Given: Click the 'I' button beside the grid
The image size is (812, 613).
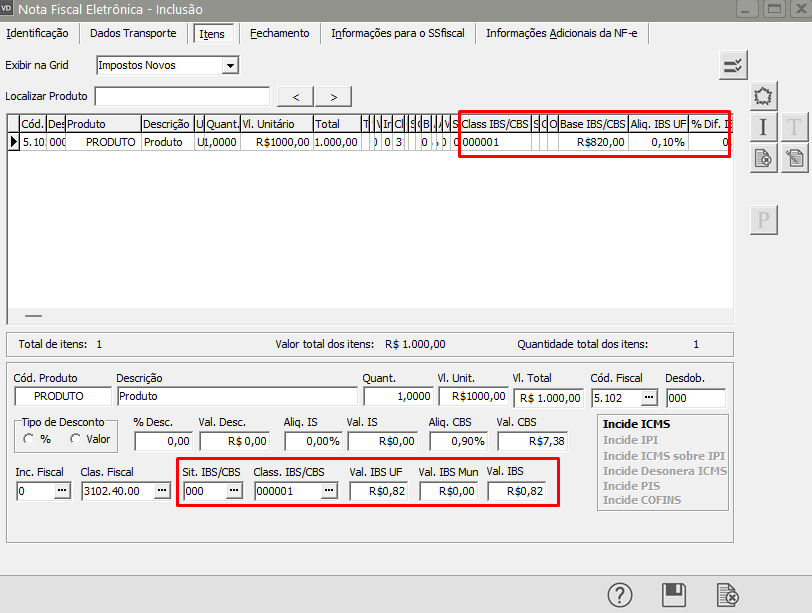Looking at the screenshot, I should pos(764,127).
